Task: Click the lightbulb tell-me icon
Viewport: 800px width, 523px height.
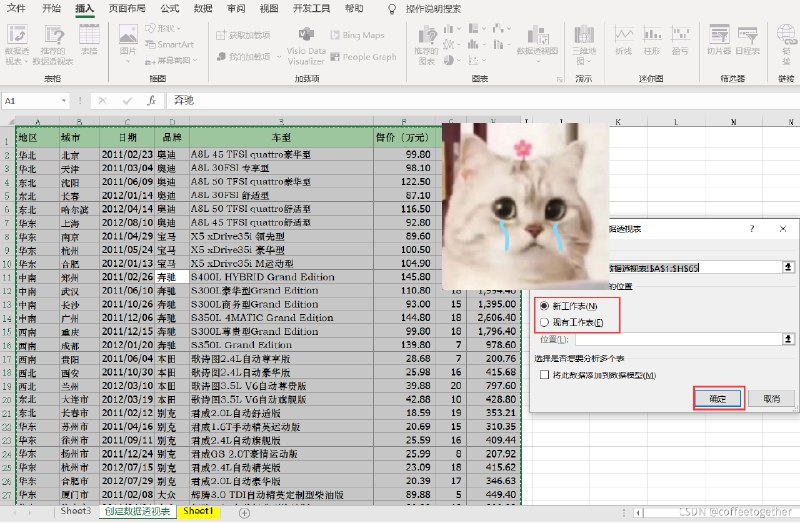Action: [x=392, y=9]
